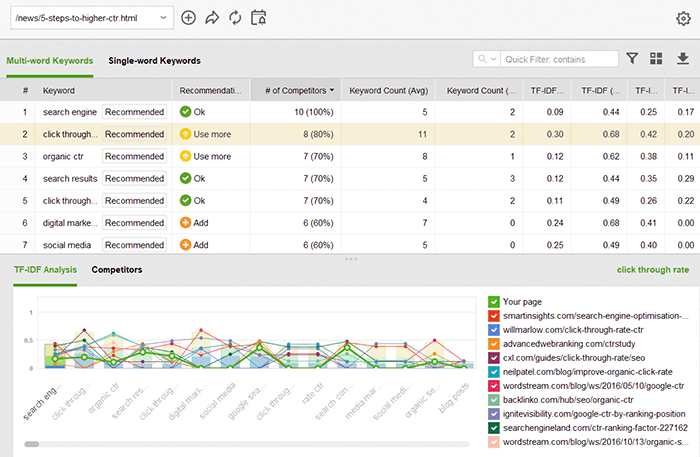Click Recommended tag for search results

click(134, 178)
